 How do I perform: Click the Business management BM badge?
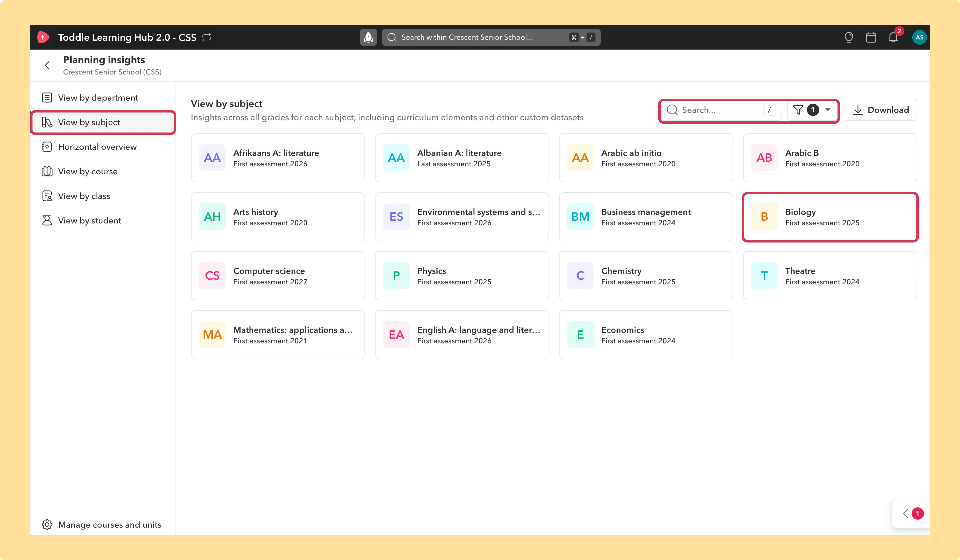[580, 217]
